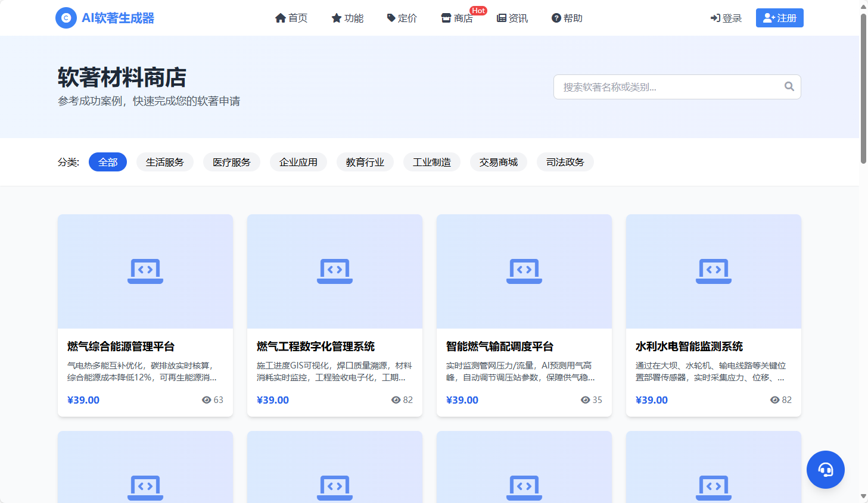The width and height of the screenshot is (868, 503).
Task: Click the AI软著生成器 logo icon
Action: click(66, 18)
